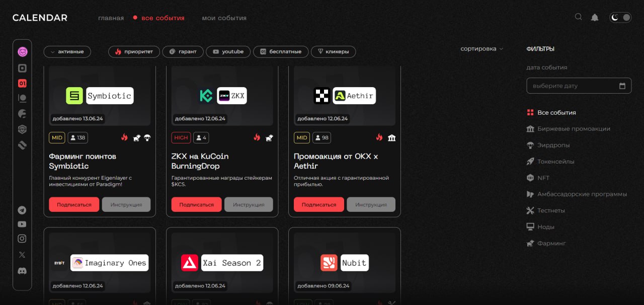The image size is (644, 305).
Task: Click the fire icon on Aethir card
Action: pos(379,137)
